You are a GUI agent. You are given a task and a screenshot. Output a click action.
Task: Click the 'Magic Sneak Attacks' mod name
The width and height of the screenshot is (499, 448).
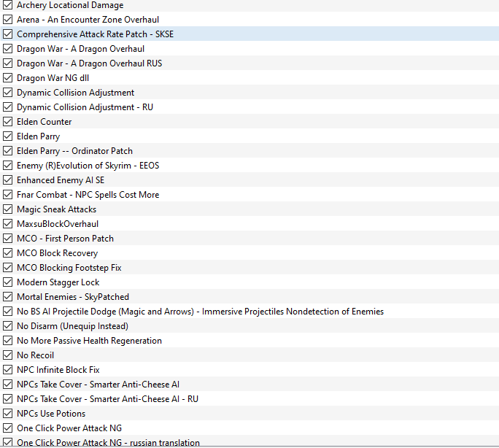click(57, 209)
